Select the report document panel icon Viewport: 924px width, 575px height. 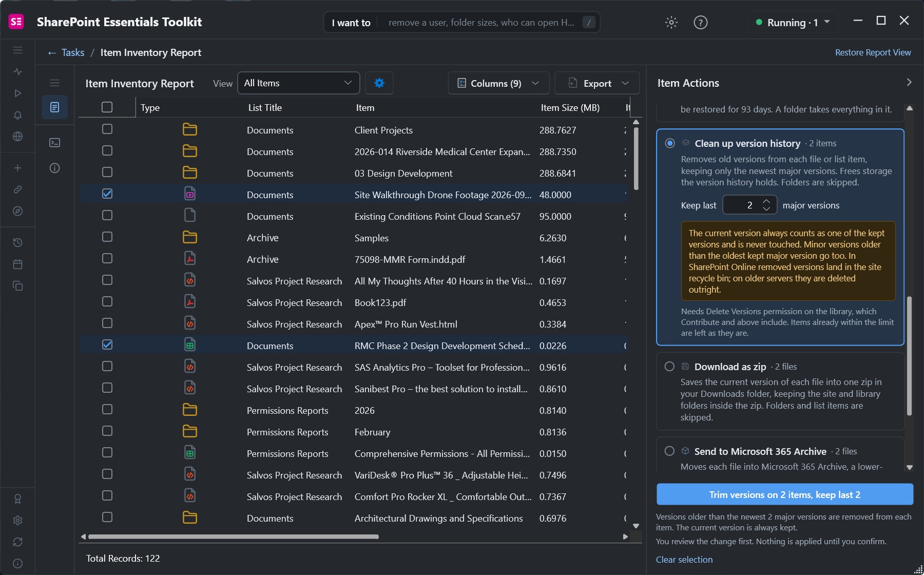point(55,107)
